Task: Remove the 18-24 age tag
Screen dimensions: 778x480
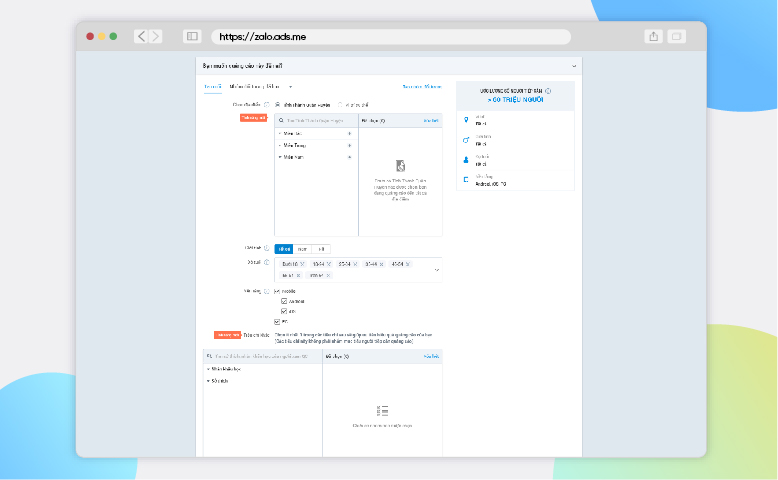Action: (328, 264)
